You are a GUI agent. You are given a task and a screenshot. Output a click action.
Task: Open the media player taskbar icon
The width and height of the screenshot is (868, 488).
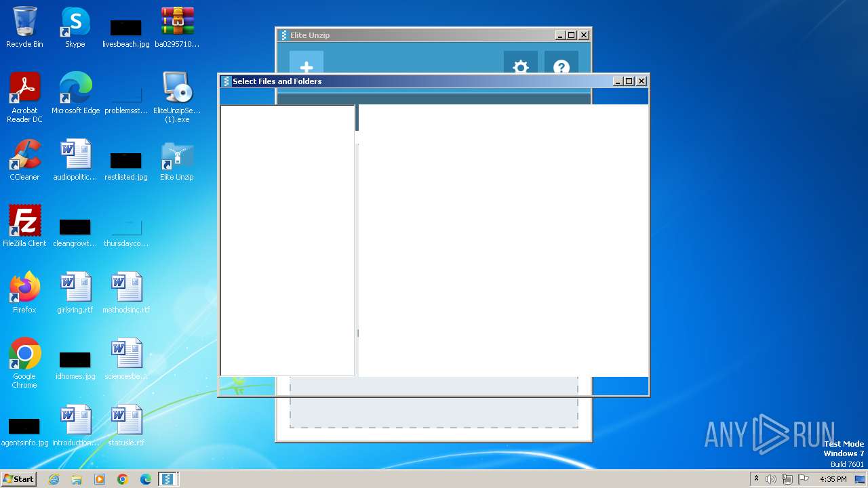[x=100, y=479]
